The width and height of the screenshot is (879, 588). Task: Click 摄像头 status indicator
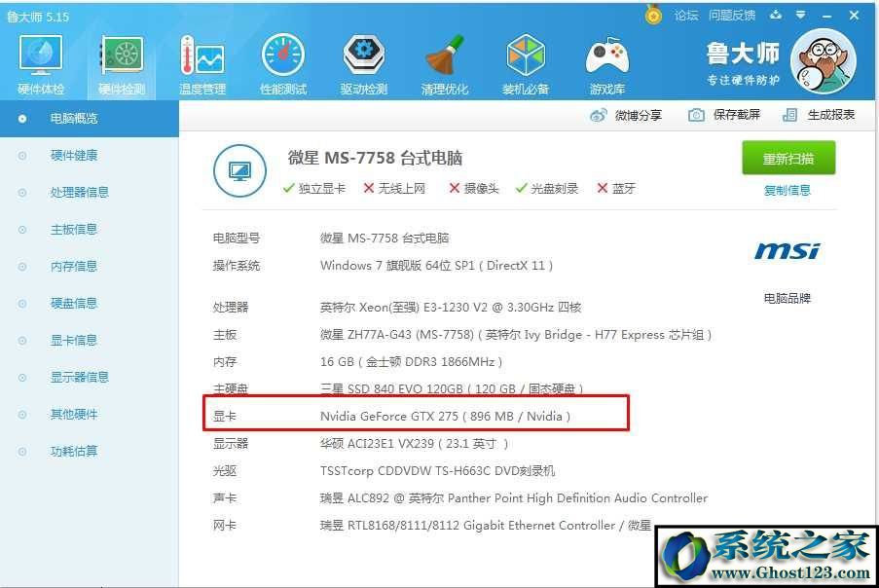[474, 188]
